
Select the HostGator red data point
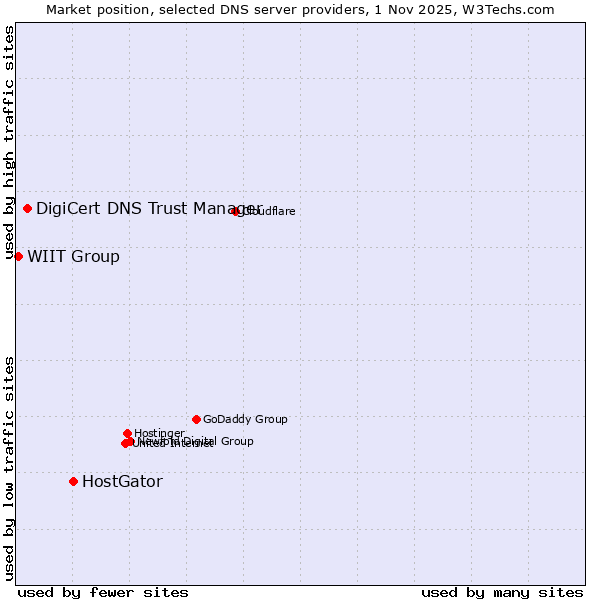(73, 481)
